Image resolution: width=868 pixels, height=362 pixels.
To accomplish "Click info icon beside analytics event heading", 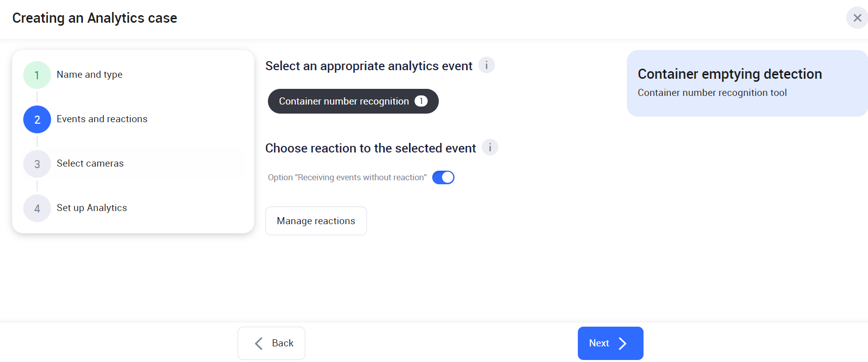I will (x=486, y=65).
